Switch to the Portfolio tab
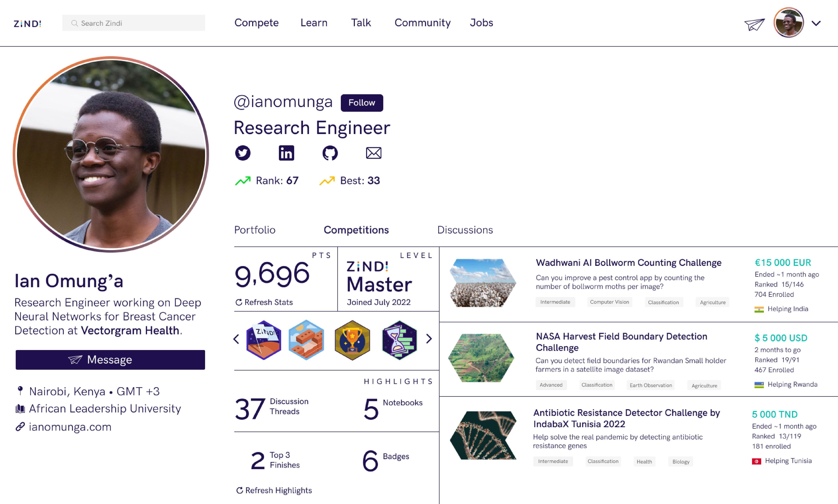The width and height of the screenshot is (838, 504). pyautogui.click(x=254, y=230)
